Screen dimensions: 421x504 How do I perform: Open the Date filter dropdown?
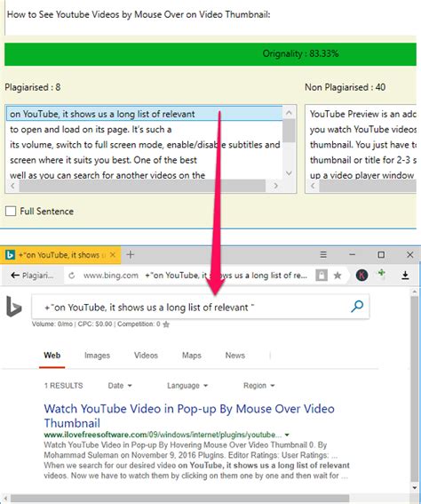pos(120,386)
